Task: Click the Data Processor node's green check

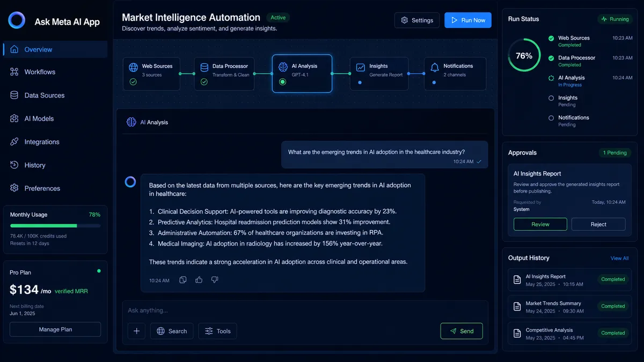Action: coord(204,82)
